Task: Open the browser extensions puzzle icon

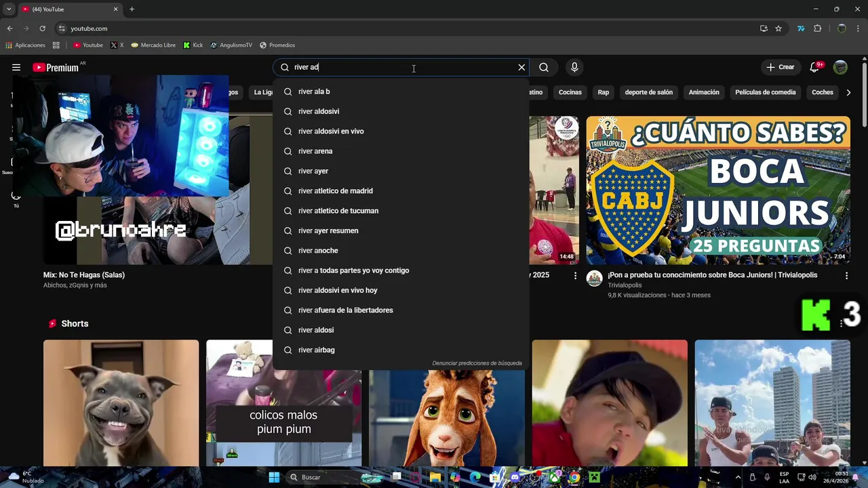Action: (817, 28)
